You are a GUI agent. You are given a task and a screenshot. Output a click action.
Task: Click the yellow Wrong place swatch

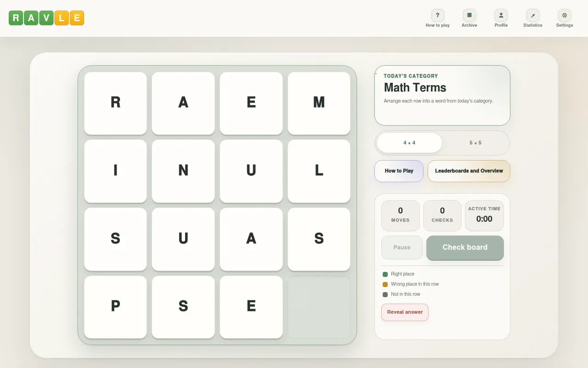[x=385, y=284]
